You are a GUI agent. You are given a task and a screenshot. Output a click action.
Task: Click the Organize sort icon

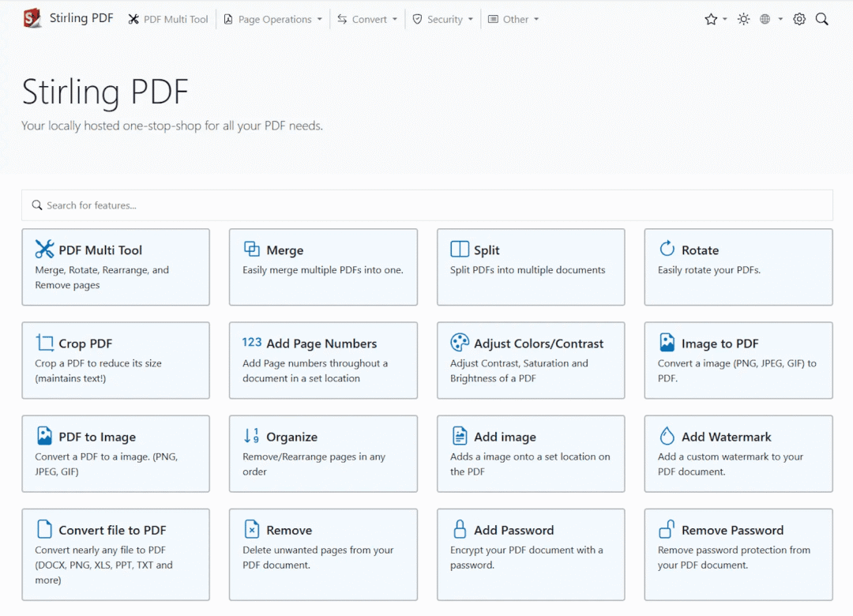coord(251,436)
